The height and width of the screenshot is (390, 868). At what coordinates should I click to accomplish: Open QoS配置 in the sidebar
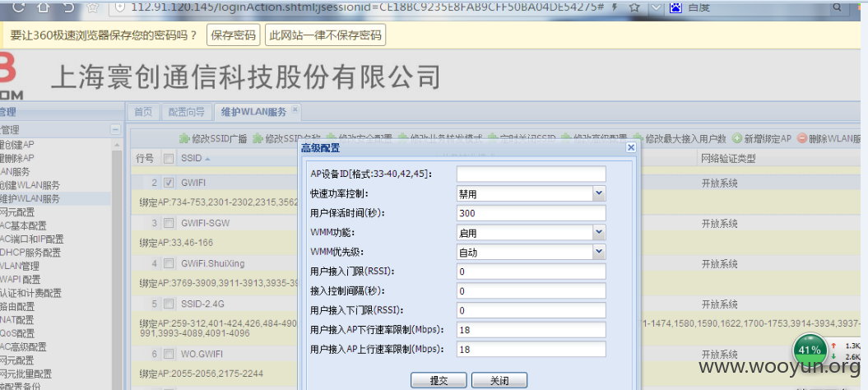click(17, 333)
